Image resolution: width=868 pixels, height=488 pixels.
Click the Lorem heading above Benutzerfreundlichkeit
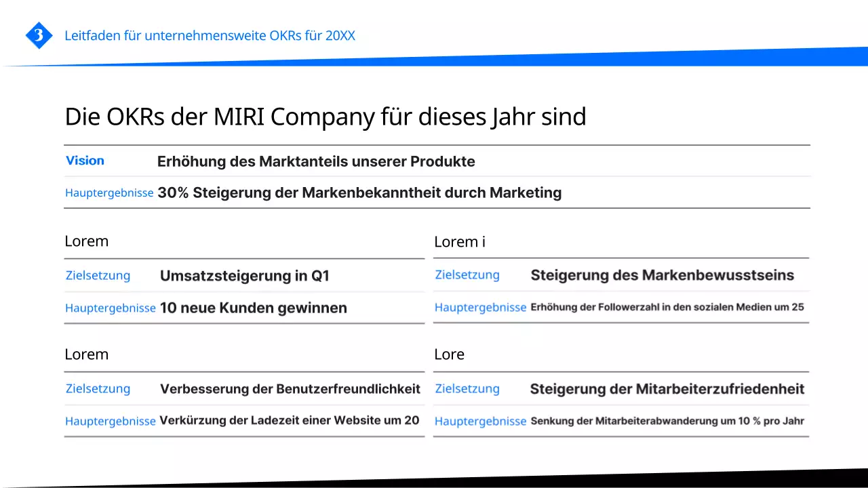87,354
